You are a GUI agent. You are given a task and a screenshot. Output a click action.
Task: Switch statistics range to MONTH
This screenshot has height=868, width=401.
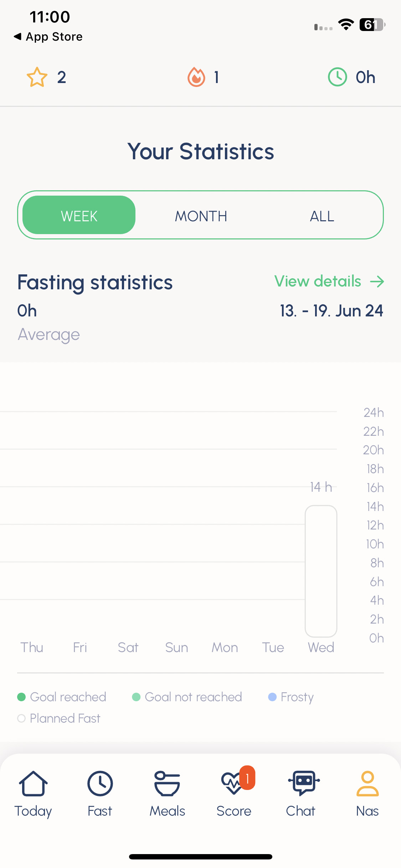click(201, 216)
